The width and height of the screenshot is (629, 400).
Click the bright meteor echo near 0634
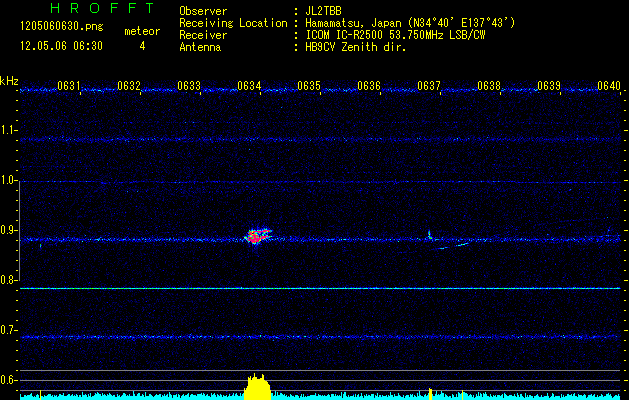[259, 237]
